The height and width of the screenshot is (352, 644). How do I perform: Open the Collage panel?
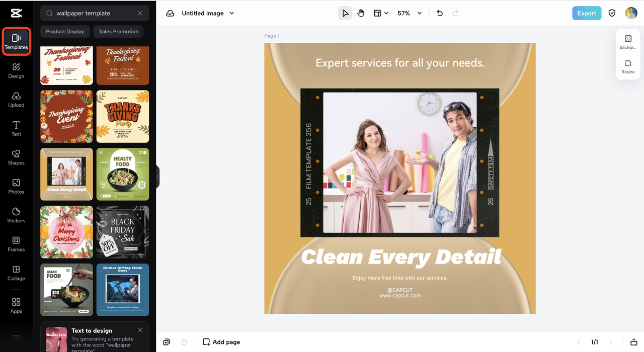coord(16,273)
